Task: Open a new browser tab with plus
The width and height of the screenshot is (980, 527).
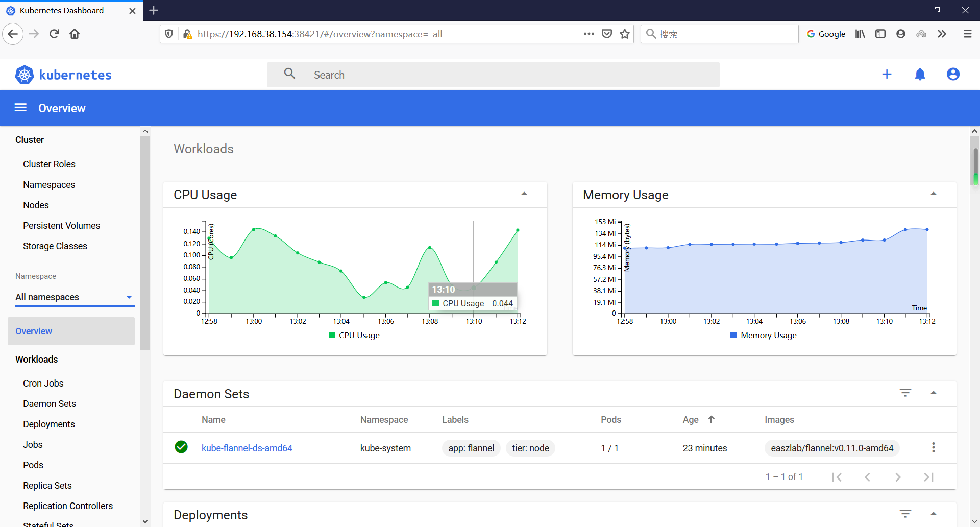Action: coord(154,10)
